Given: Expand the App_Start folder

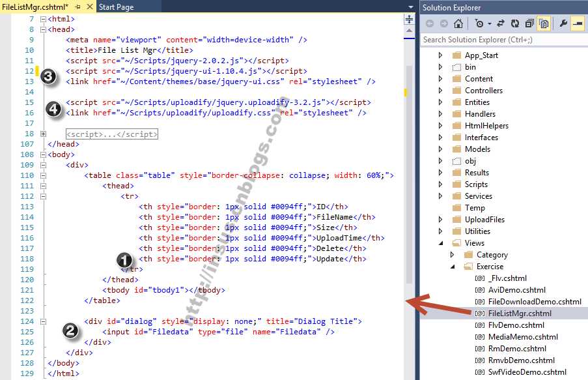Looking at the screenshot, I should 440,55.
